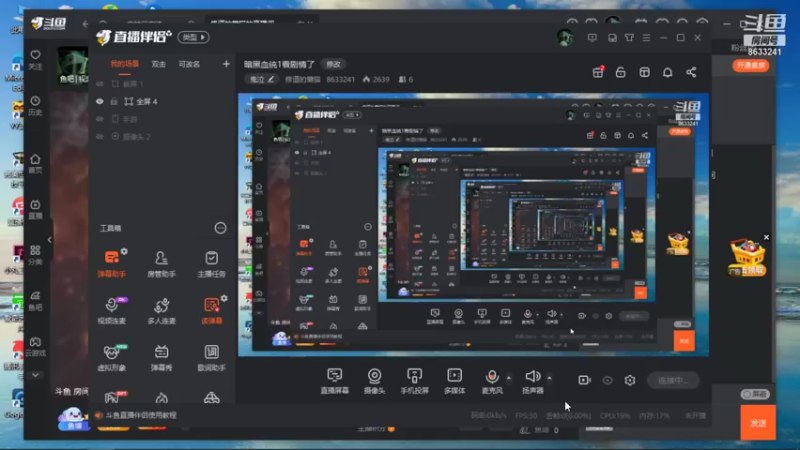Open the mode selector pill beside 直播伴侣 logo
The image size is (800, 450).
(x=193, y=37)
